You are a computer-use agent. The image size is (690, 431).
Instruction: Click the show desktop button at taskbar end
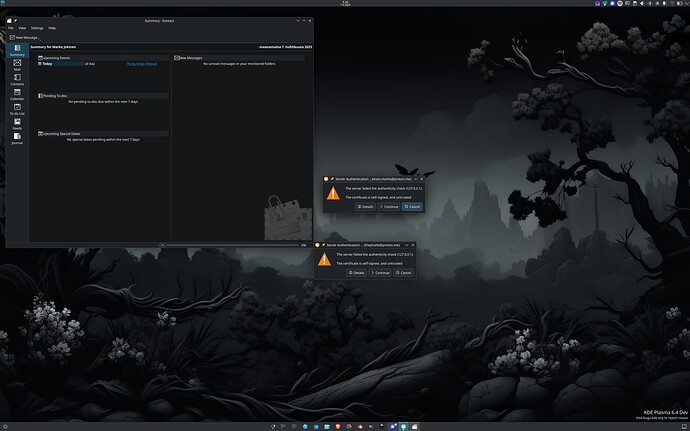click(x=685, y=426)
